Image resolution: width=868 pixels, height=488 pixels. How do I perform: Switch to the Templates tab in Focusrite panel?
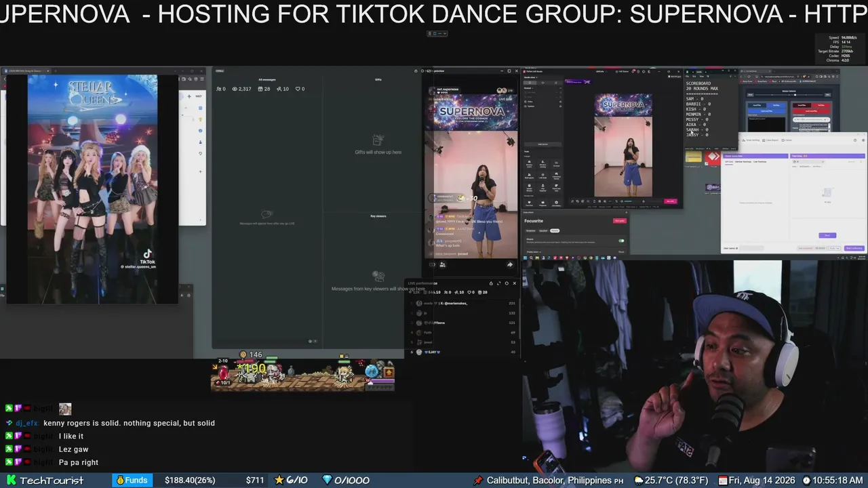click(x=530, y=230)
